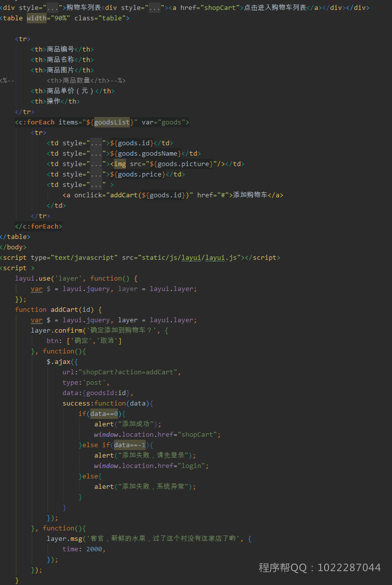Click the layui.use('layer', function() line
Viewport: 392px width, 585px height.
(x=76, y=278)
